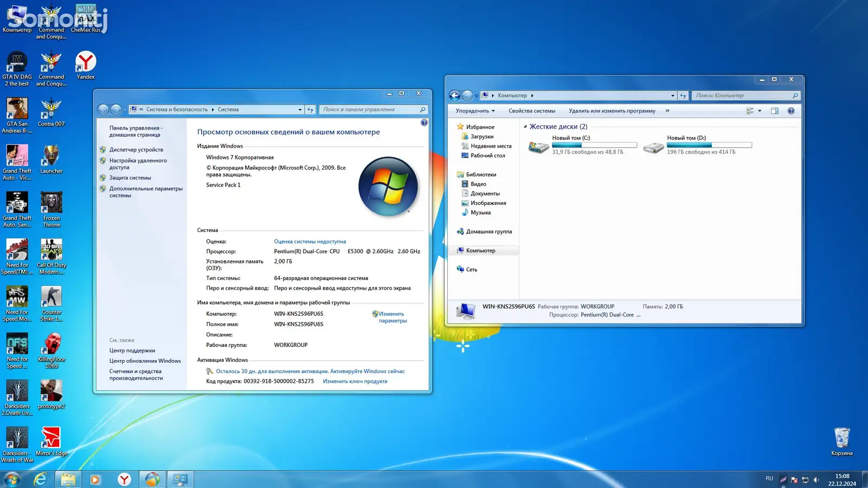Select Загрузки in navigation pane
This screenshot has height=488, width=868.
[482, 137]
